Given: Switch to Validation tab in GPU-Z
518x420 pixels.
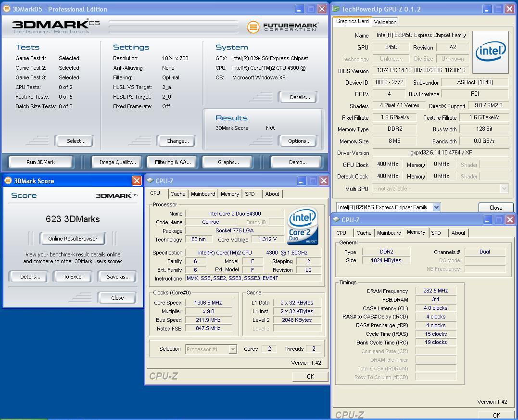Looking at the screenshot, I should [x=385, y=22].
